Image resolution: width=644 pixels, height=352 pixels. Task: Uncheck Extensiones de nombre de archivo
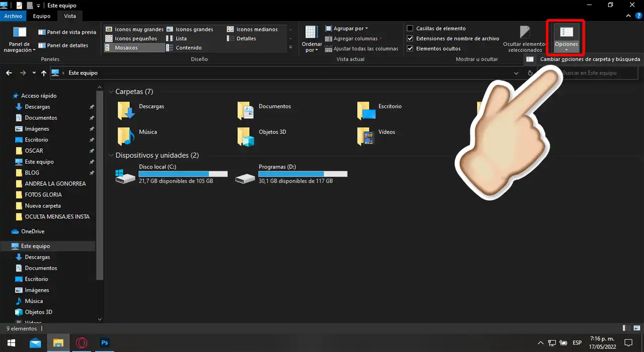[410, 39]
